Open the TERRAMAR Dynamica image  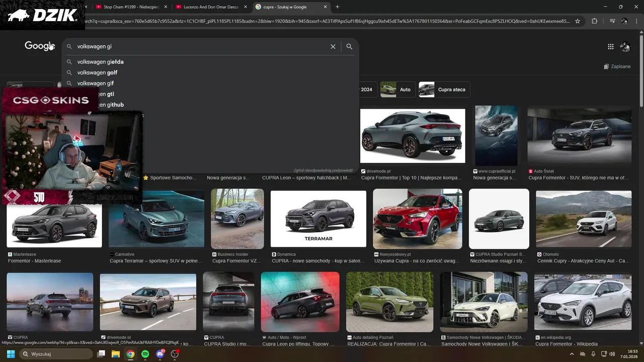tap(318, 219)
